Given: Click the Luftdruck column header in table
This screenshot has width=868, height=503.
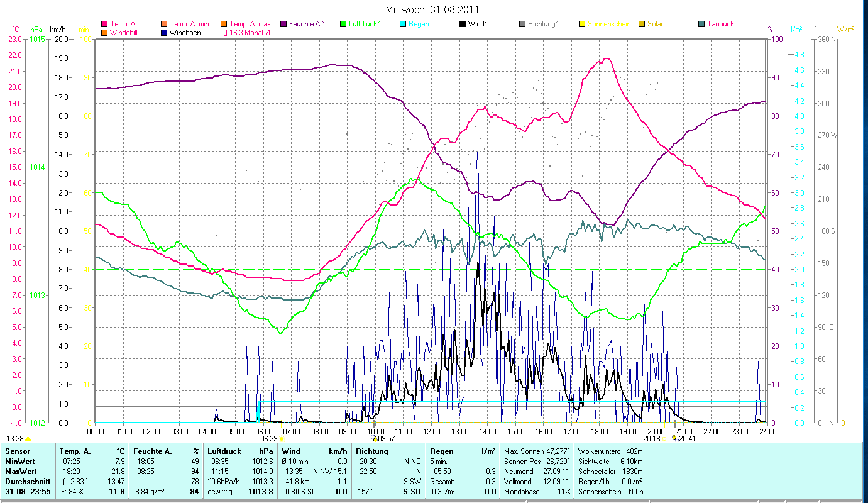Looking at the screenshot, I should pyautogui.click(x=224, y=451).
